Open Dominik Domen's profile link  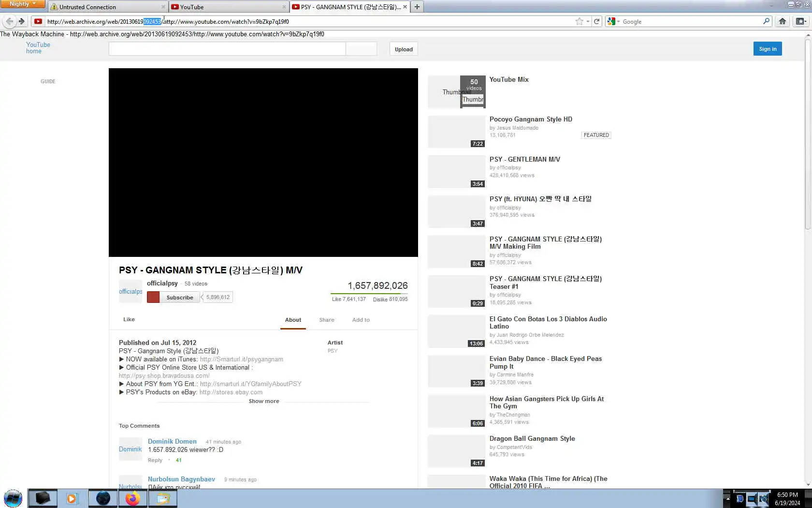click(172, 441)
